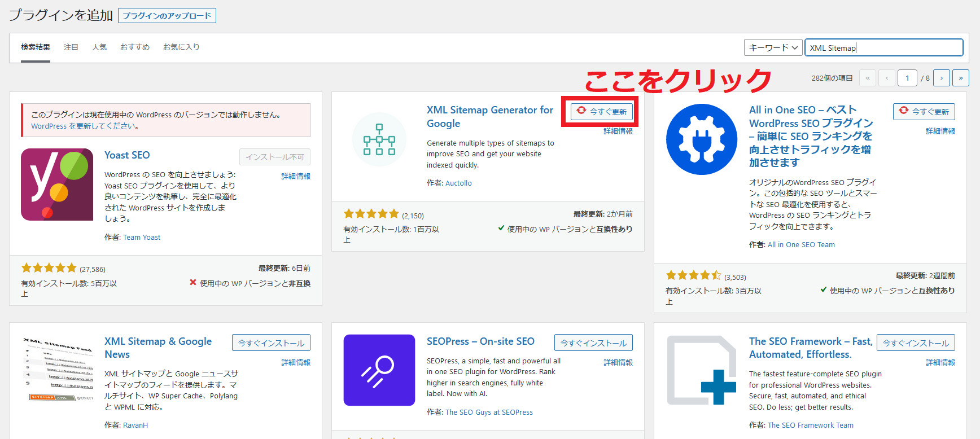The height and width of the screenshot is (439, 980).
Task: Click The SEO Framework plugin icon
Action: [701, 370]
